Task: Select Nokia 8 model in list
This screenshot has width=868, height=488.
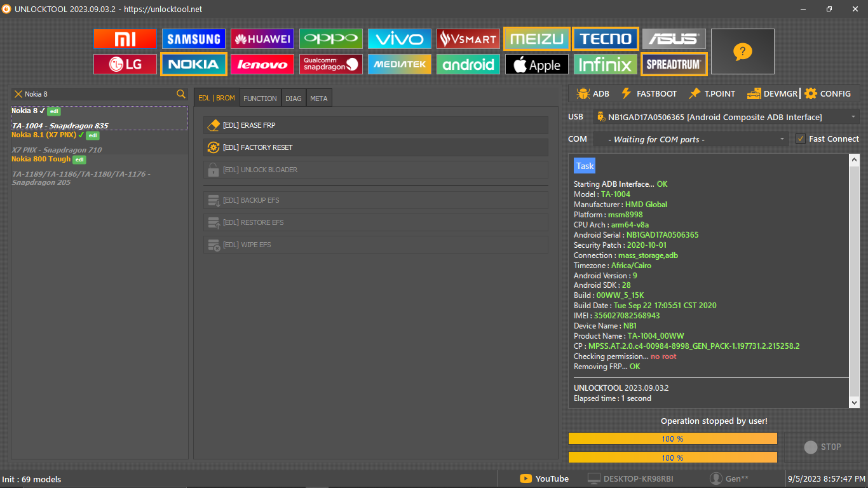Action: tap(100, 118)
